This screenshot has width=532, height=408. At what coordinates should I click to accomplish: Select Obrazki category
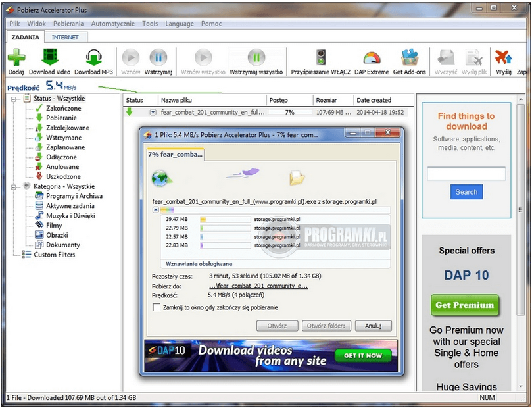pos(57,235)
